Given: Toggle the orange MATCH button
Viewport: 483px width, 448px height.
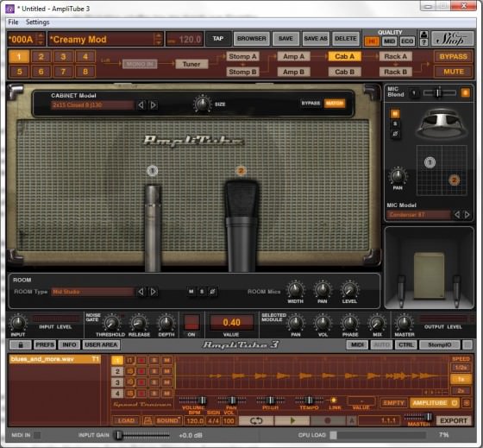Looking at the screenshot, I should tap(335, 103).
